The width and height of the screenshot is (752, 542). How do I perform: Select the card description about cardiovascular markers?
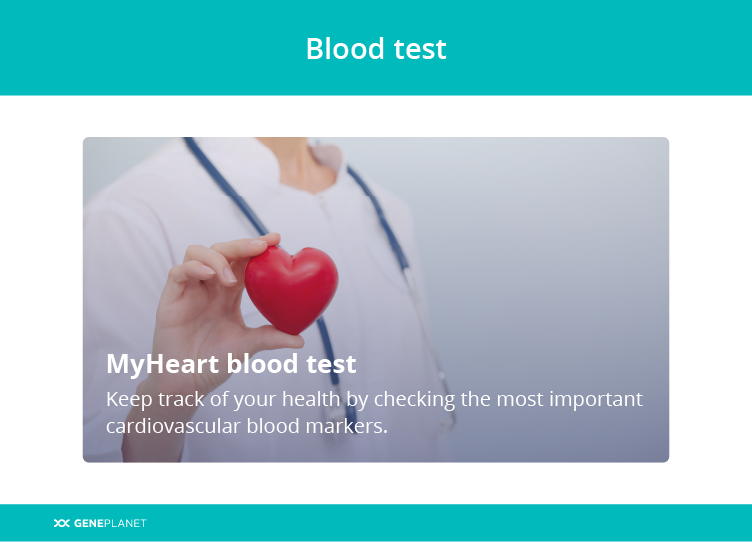pyautogui.click(x=374, y=412)
